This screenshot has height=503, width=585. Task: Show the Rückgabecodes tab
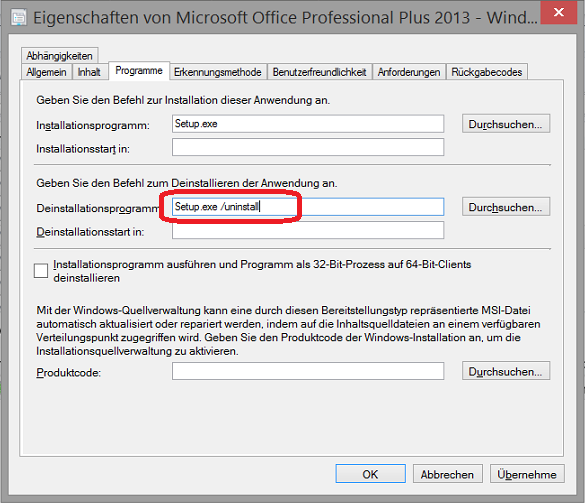pyautogui.click(x=487, y=72)
